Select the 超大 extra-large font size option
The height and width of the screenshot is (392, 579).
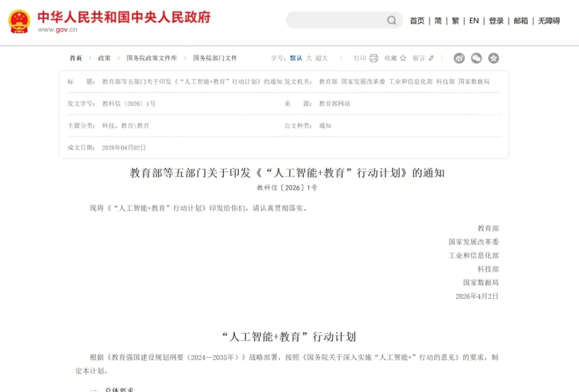(321, 58)
